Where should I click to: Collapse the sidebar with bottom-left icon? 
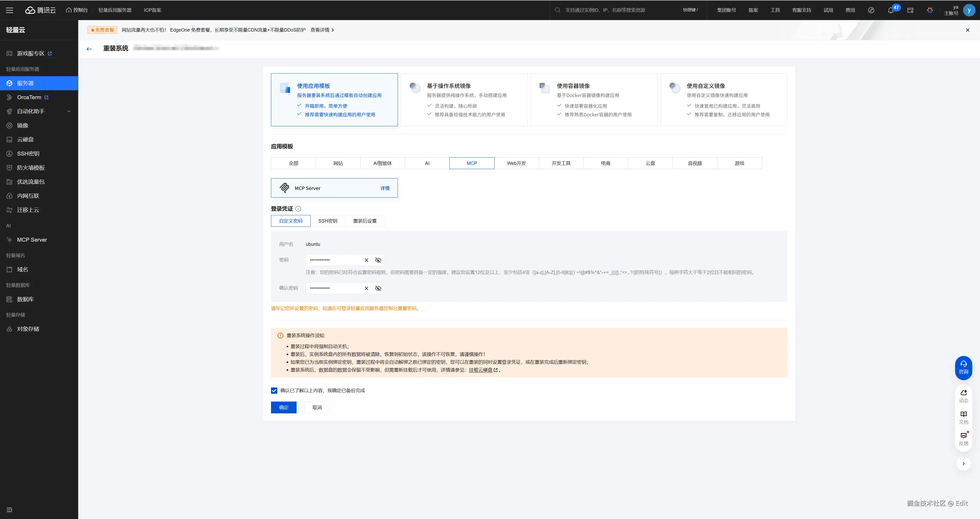pos(9,510)
